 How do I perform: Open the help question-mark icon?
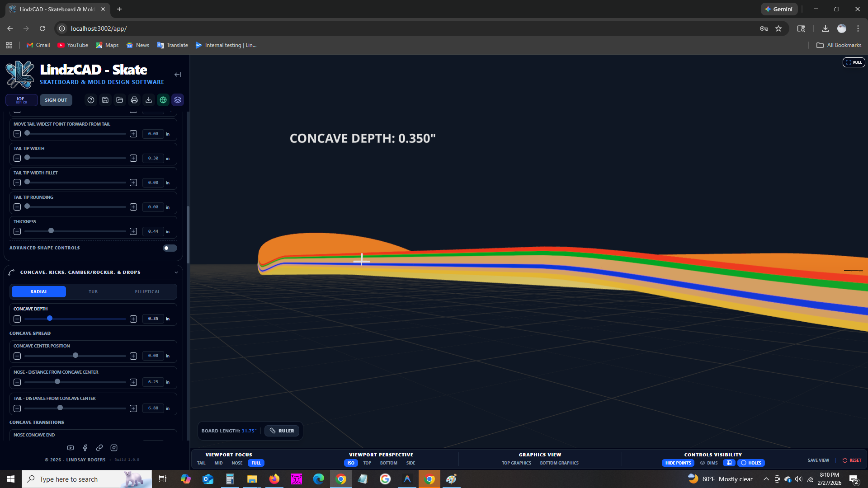click(91, 100)
